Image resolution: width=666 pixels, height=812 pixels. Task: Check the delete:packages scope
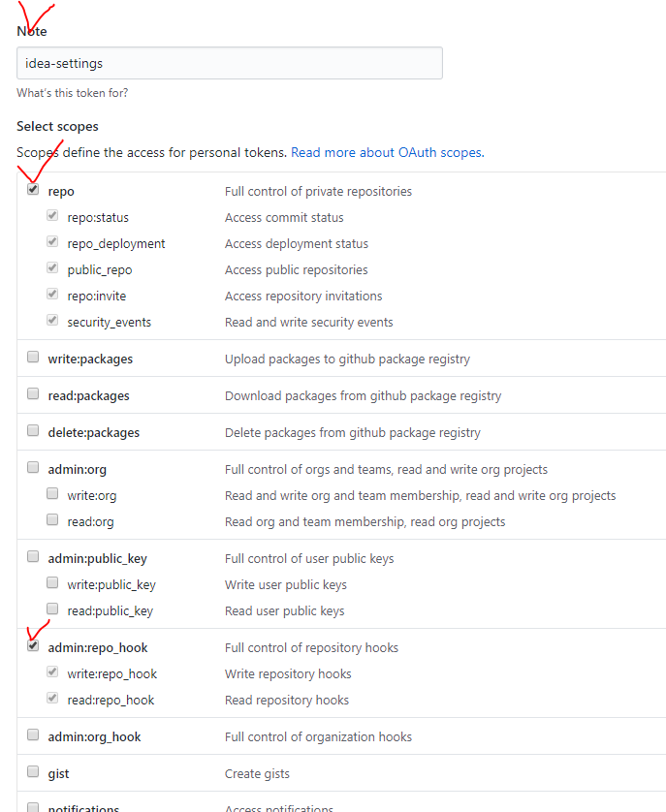coord(33,430)
